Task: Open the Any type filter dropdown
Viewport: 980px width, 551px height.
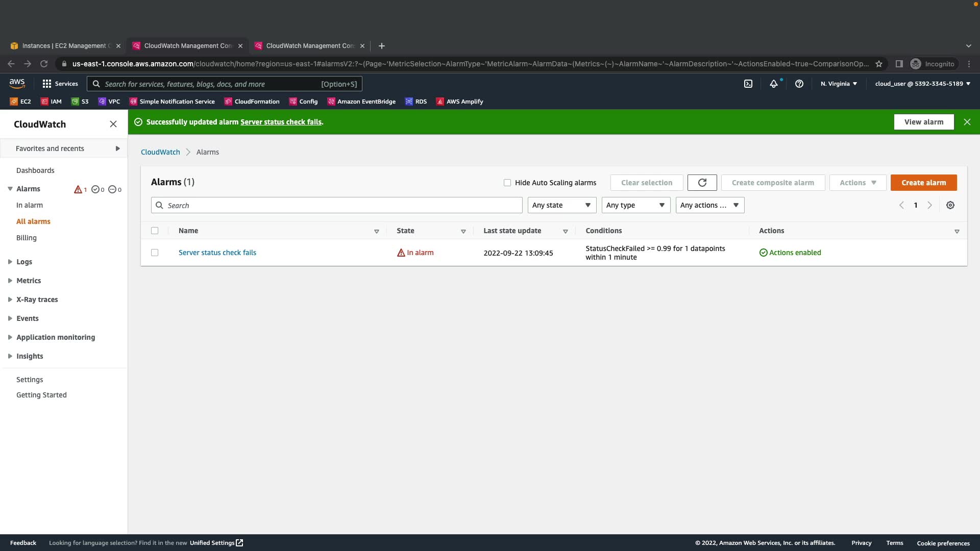Action: tap(635, 205)
